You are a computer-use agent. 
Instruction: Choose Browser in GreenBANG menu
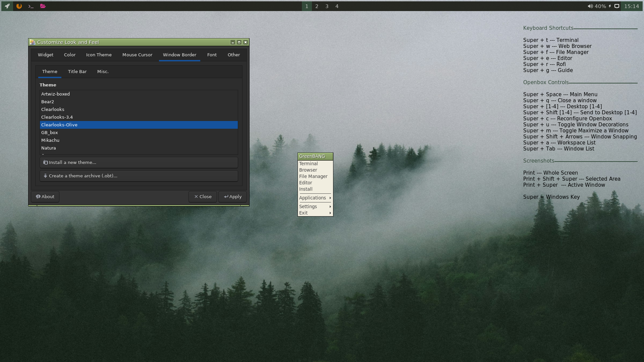click(315, 170)
